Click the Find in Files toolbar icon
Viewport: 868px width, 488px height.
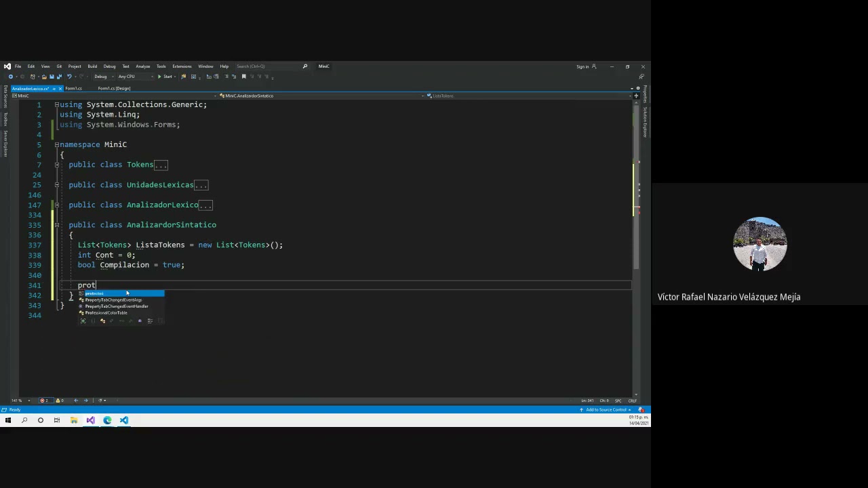(x=183, y=77)
